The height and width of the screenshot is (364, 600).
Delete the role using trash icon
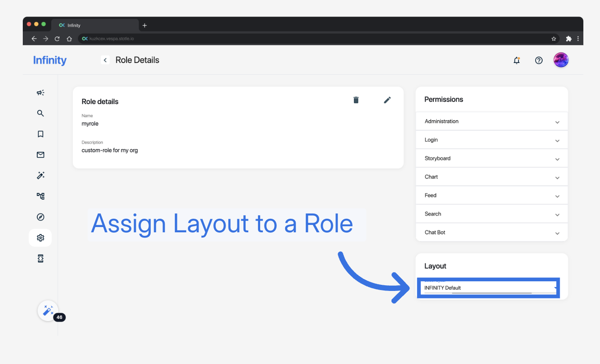point(356,100)
